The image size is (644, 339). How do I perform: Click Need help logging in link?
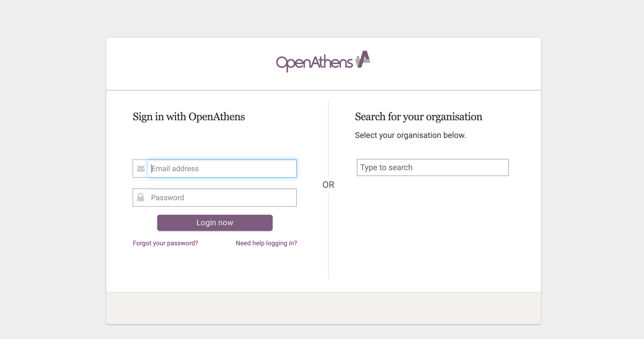coord(266,243)
